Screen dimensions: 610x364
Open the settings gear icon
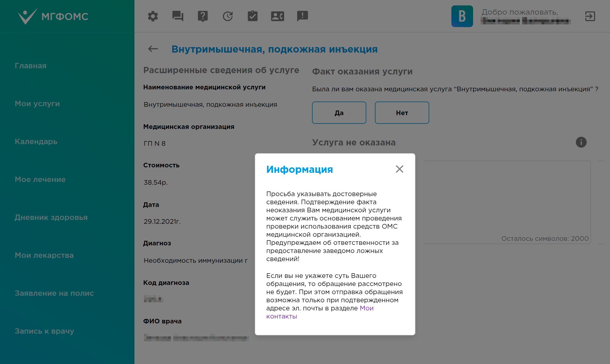tap(153, 16)
